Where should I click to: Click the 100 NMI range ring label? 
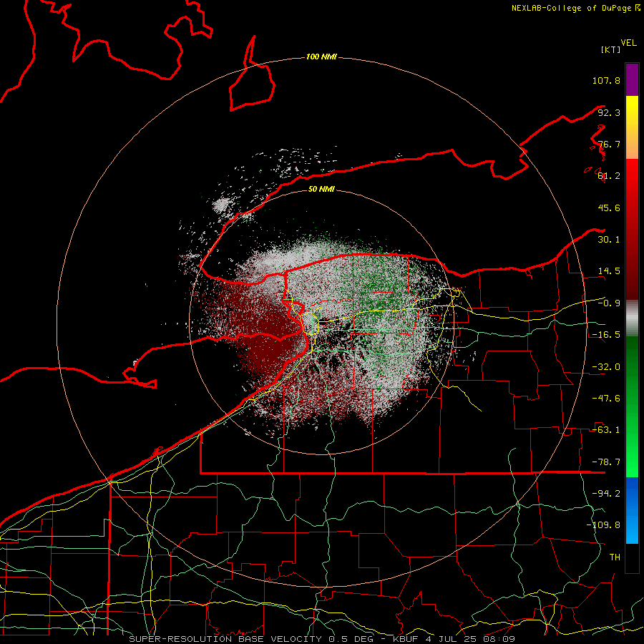pos(321,57)
